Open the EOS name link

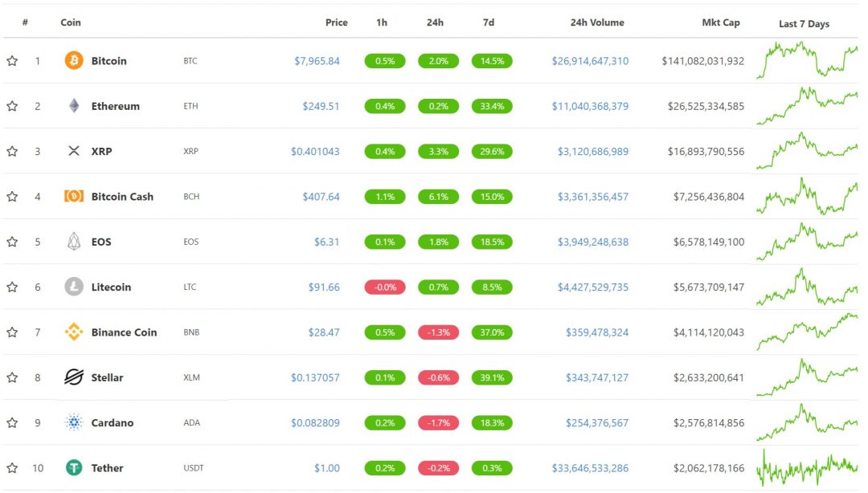(x=100, y=242)
